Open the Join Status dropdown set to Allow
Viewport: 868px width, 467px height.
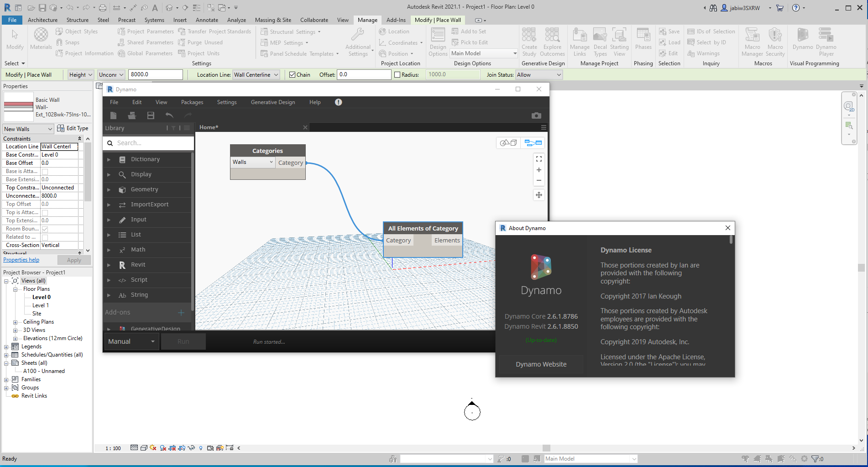coord(539,74)
